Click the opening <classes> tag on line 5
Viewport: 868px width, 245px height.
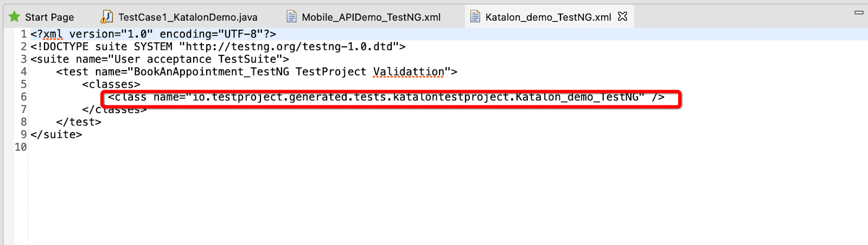click(x=111, y=84)
